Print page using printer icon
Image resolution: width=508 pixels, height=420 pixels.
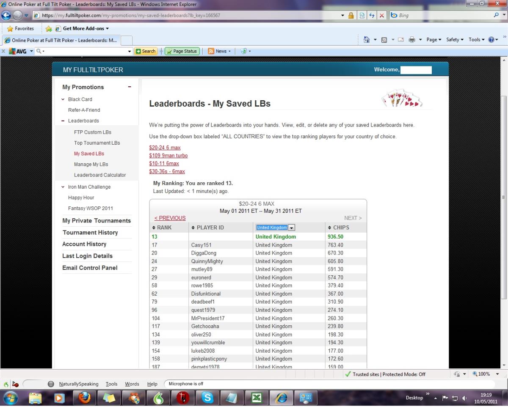[x=411, y=40]
